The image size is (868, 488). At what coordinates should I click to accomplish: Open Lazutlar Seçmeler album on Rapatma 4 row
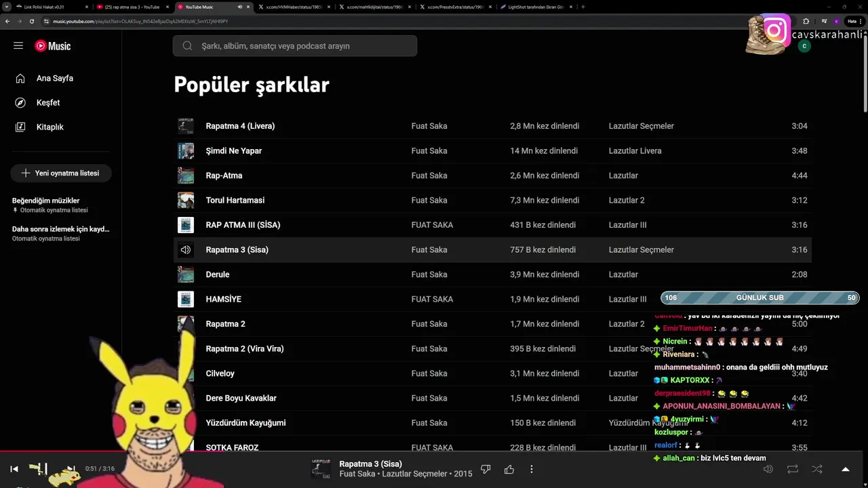(x=642, y=126)
